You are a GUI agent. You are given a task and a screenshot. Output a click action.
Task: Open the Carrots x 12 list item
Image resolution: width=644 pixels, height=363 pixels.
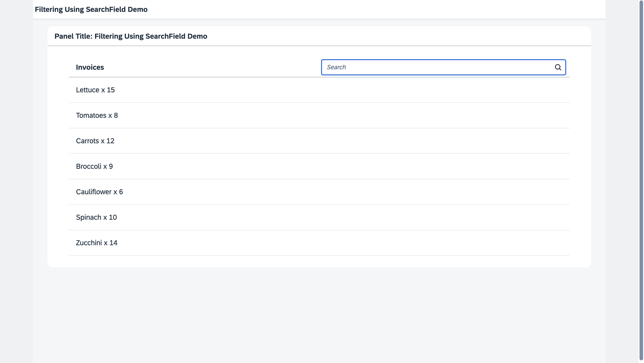(x=95, y=141)
